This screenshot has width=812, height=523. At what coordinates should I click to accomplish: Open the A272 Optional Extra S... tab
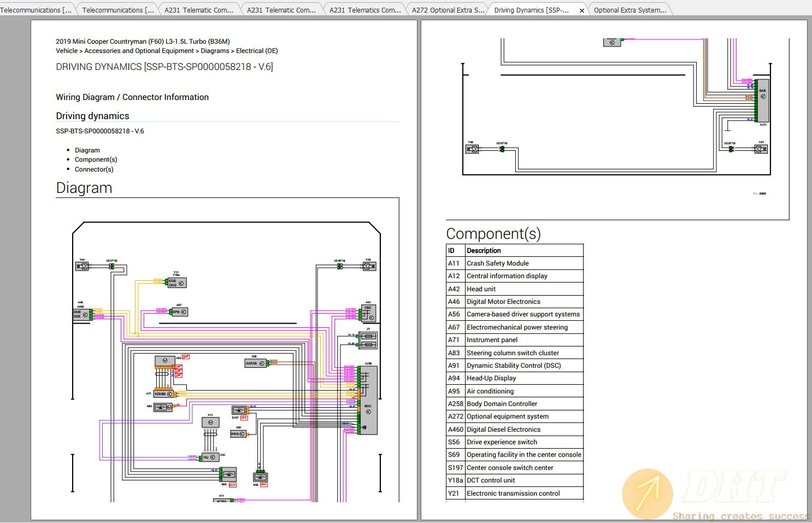[x=448, y=10]
